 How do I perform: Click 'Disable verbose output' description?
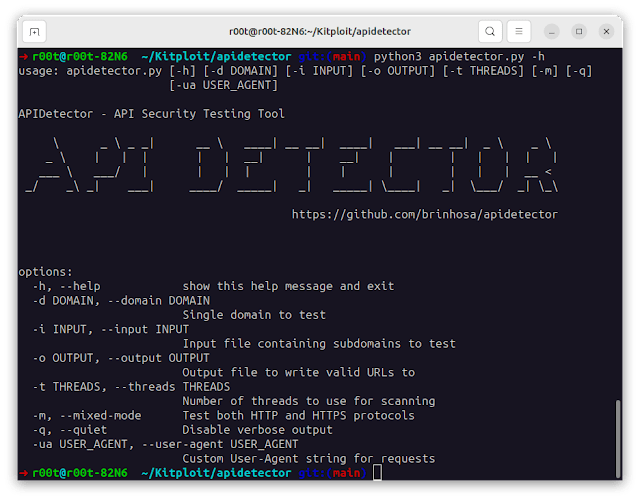coord(257,429)
